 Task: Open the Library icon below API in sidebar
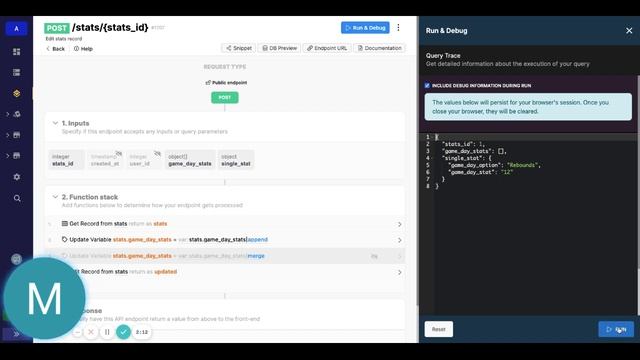tap(17, 114)
